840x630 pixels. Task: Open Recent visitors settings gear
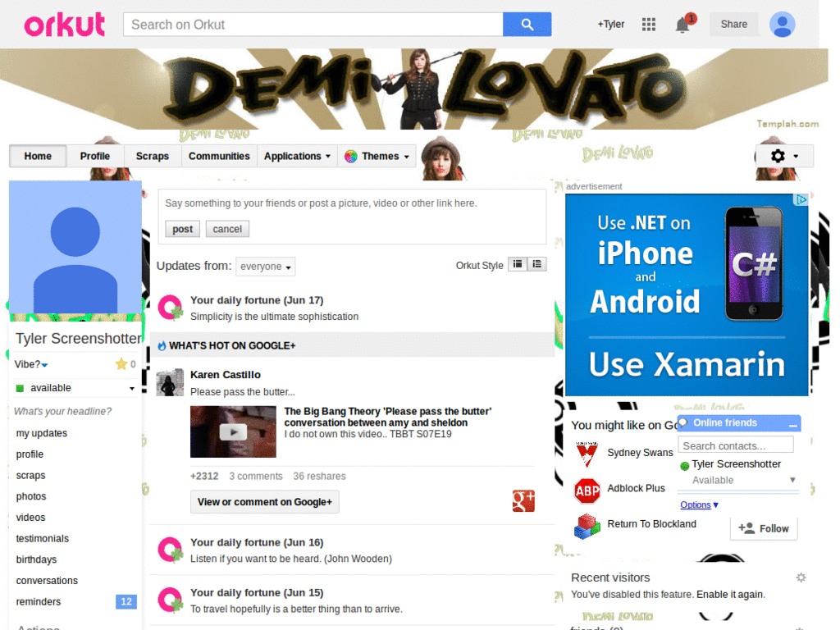pyautogui.click(x=801, y=577)
